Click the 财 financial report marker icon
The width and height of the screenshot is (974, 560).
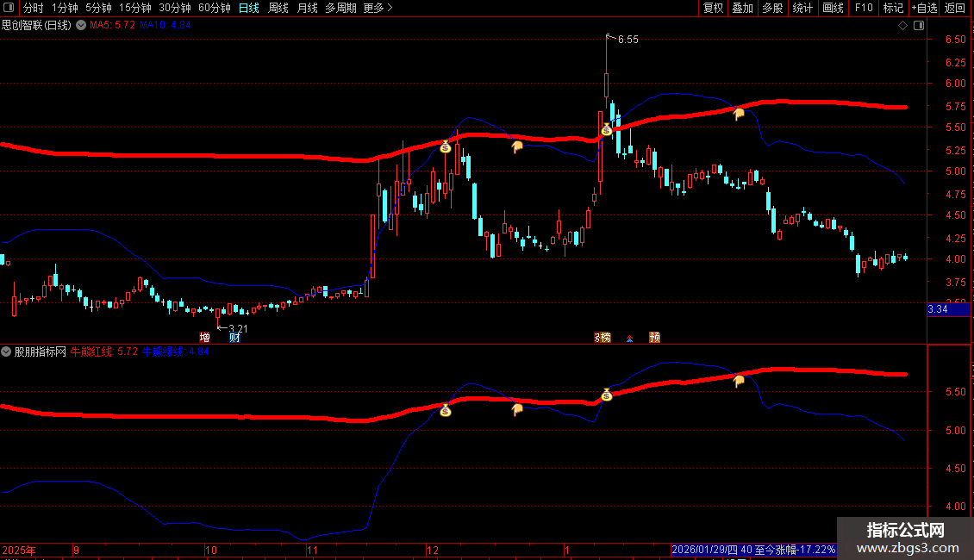[234, 337]
